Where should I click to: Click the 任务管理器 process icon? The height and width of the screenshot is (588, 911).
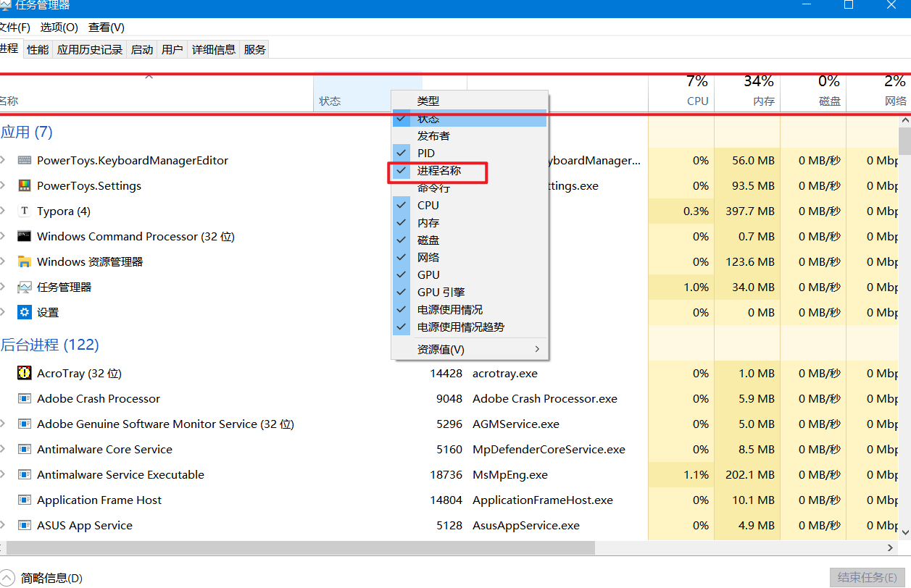pos(25,287)
